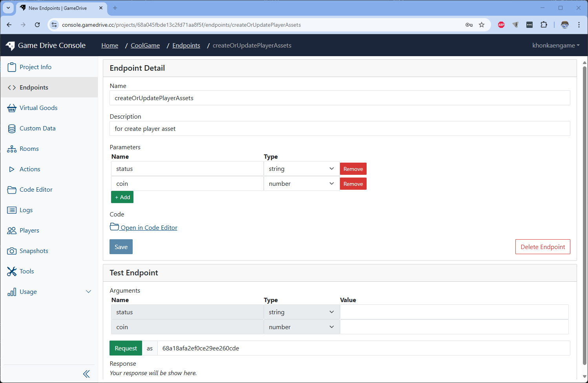Change the coin argument type dropdown
Image resolution: width=588 pixels, height=383 pixels.
tap(301, 326)
